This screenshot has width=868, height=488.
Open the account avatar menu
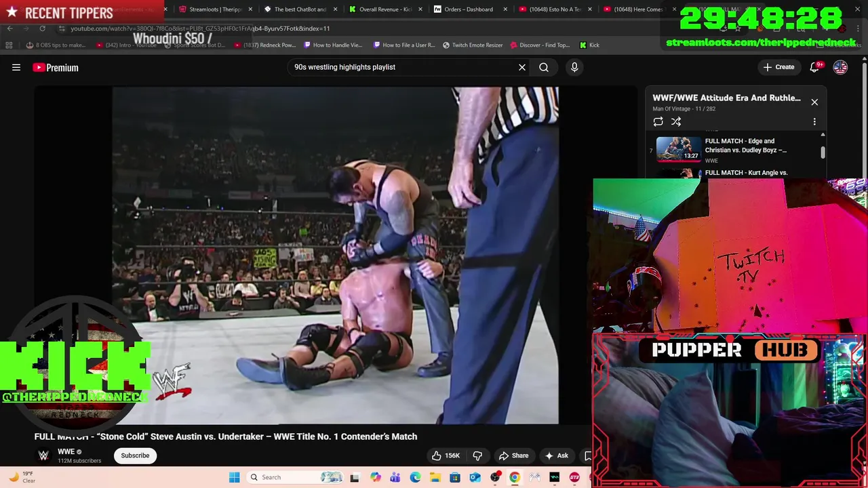point(840,67)
